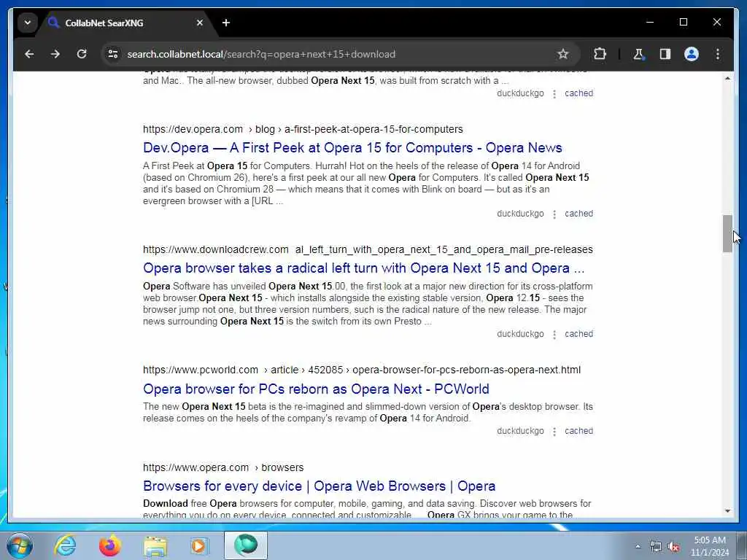Toggle the browser side panel icon
This screenshot has width=747, height=560.
[x=665, y=54]
